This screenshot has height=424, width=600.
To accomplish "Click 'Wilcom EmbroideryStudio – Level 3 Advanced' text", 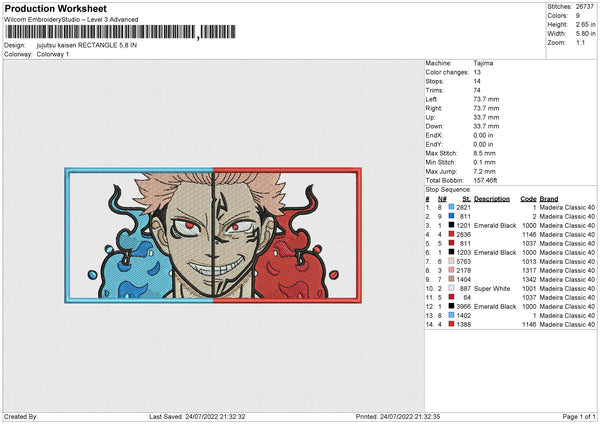I will coord(71,20).
